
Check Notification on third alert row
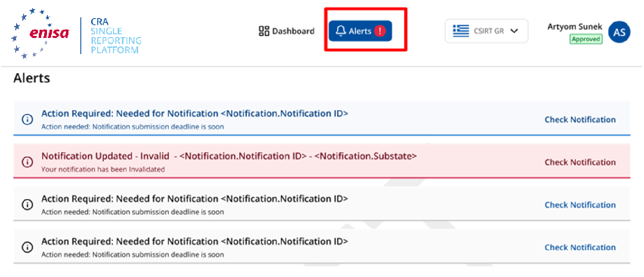(580, 205)
